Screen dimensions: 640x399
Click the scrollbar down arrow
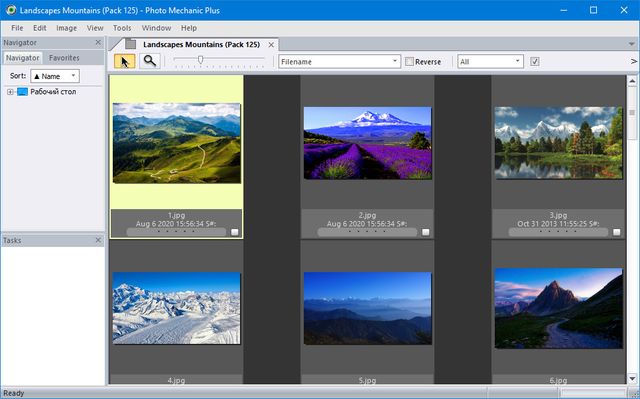click(x=632, y=379)
